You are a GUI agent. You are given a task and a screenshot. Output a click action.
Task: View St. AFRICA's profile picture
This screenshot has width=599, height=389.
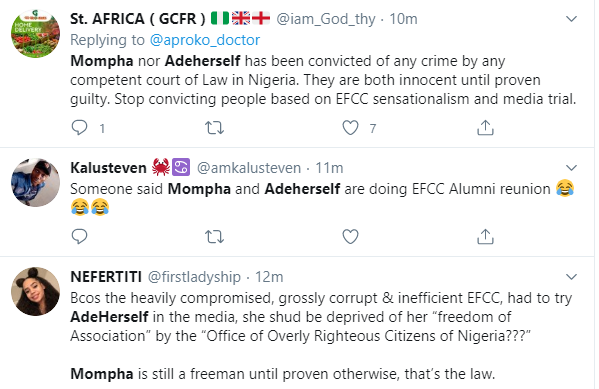coord(36,34)
